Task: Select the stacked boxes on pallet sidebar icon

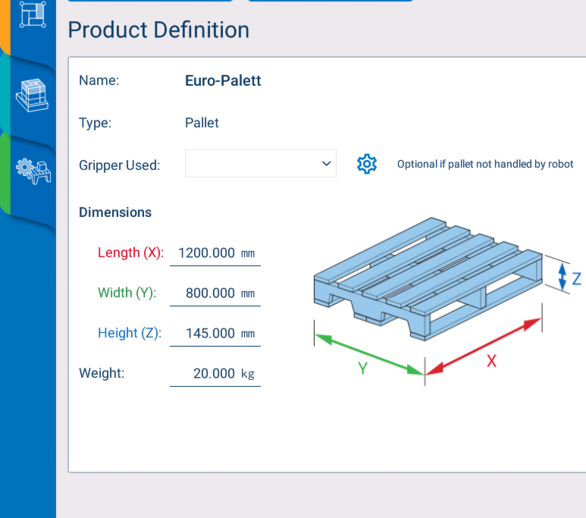Action: tap(32, 95)
